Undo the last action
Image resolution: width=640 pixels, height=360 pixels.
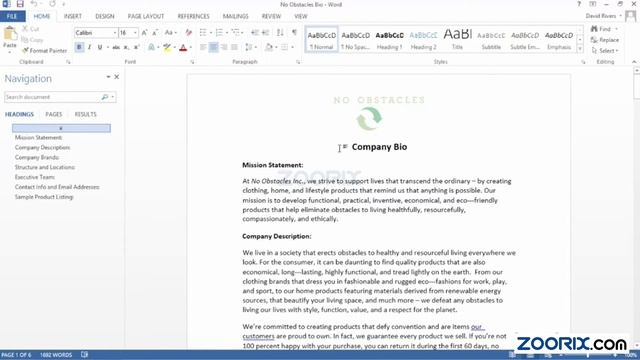(34, 4)
